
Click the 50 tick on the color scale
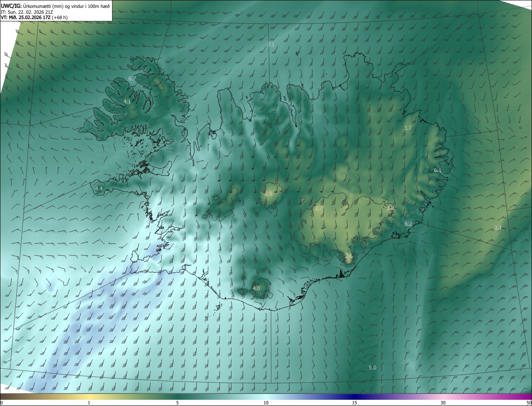[529, 403]
